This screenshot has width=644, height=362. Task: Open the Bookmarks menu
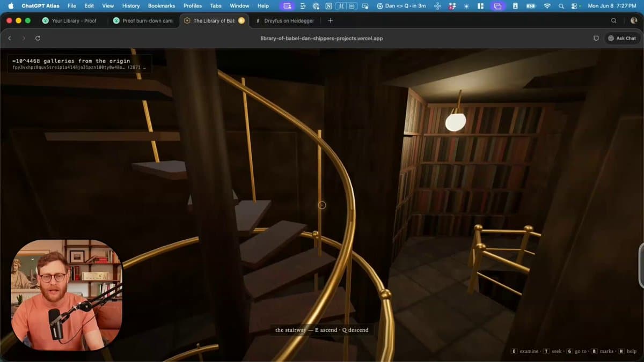(x=162, y=6)
